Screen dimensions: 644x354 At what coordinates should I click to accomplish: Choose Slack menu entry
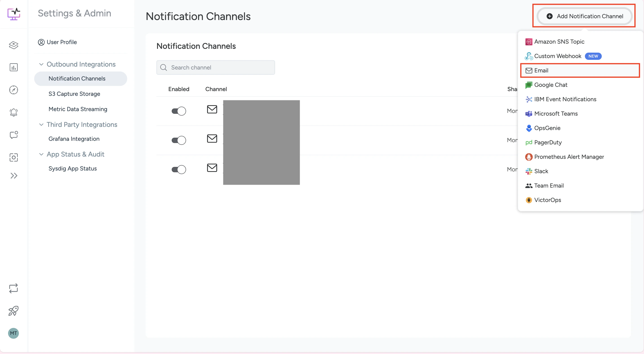pos(580,171)
